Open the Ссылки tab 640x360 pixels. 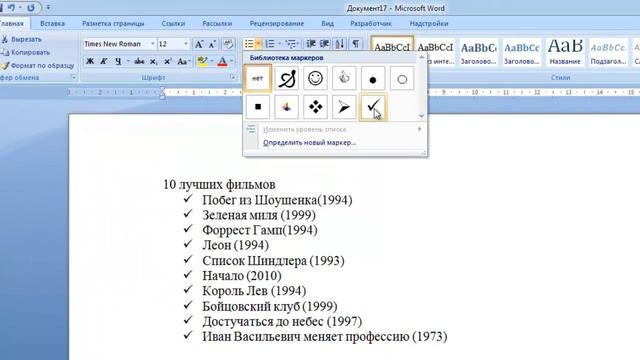[x=173, y=24]
